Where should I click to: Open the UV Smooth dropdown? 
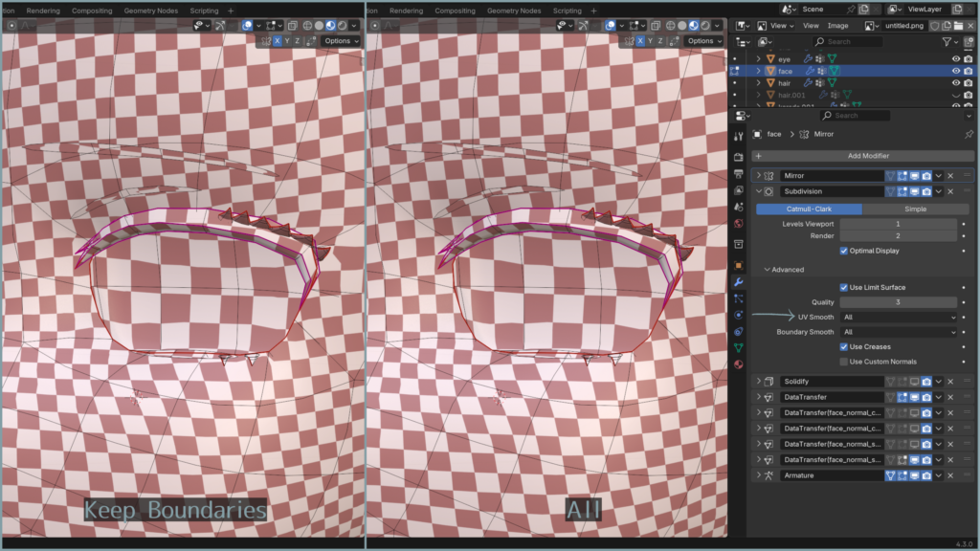point(899,318)
